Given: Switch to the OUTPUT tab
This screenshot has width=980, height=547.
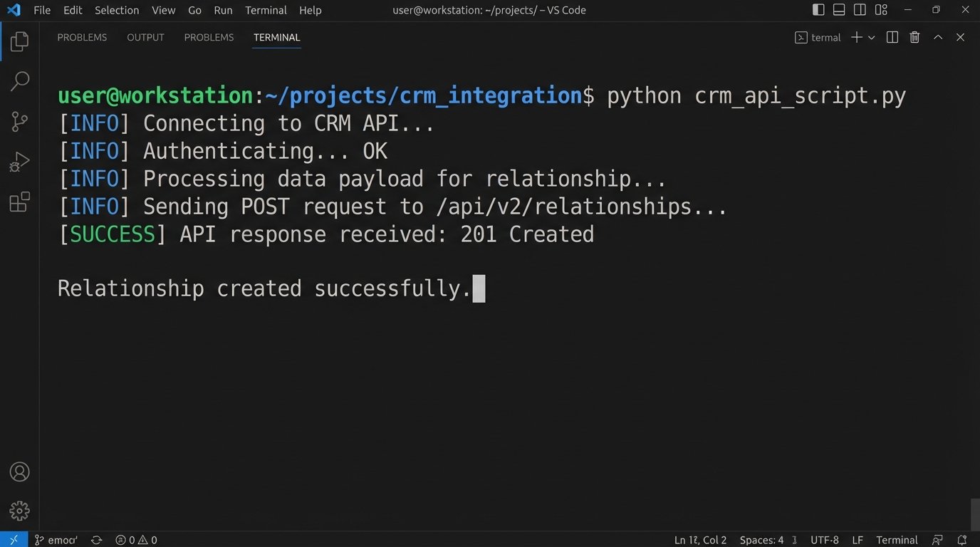Looking at the screenshot, I should (145, 38).
